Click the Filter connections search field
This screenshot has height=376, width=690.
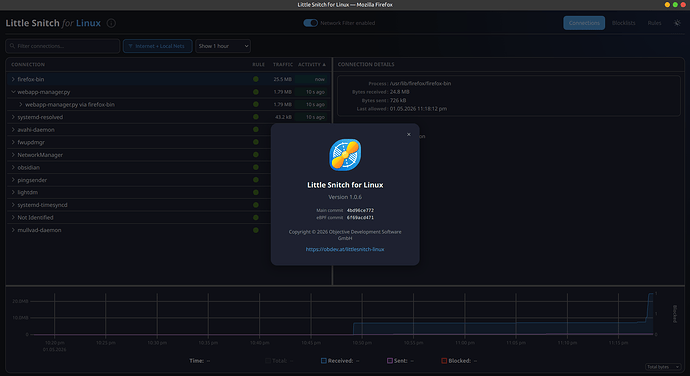(x=62, y=46)
